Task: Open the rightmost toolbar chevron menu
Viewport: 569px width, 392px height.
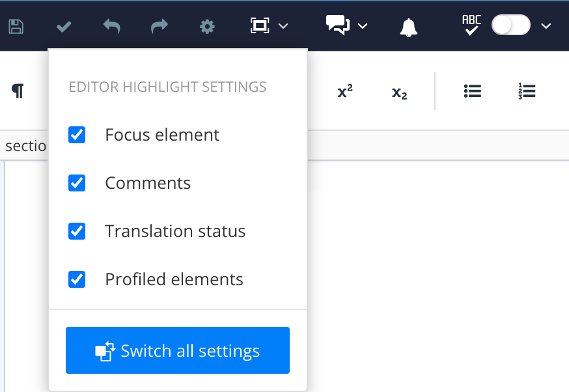Action: [x=546, y=26]
